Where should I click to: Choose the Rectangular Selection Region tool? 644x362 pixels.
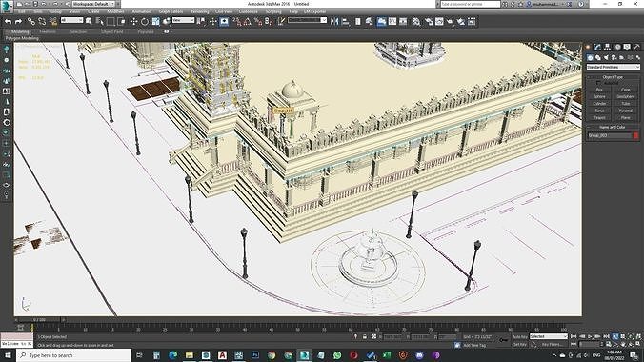point(111,21)
